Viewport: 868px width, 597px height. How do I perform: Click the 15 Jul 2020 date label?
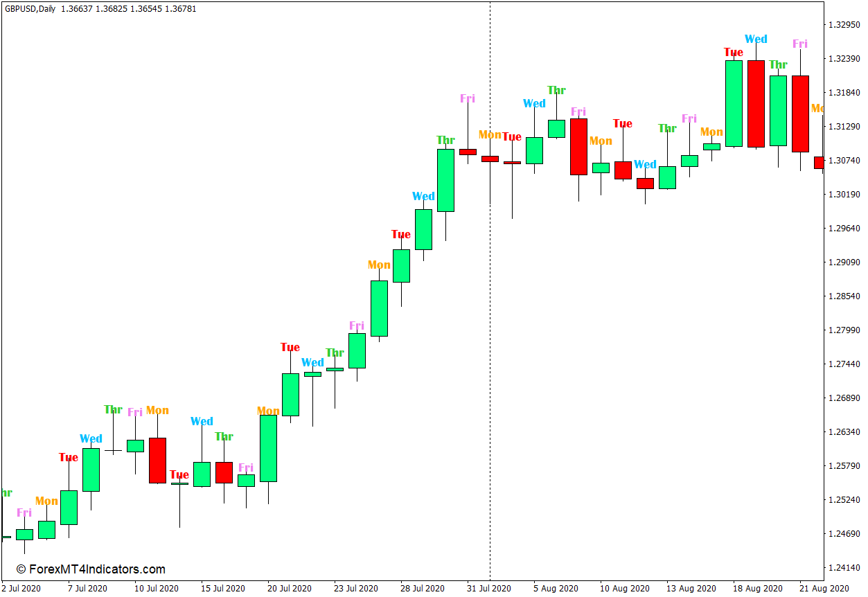[x=222, y=589]
